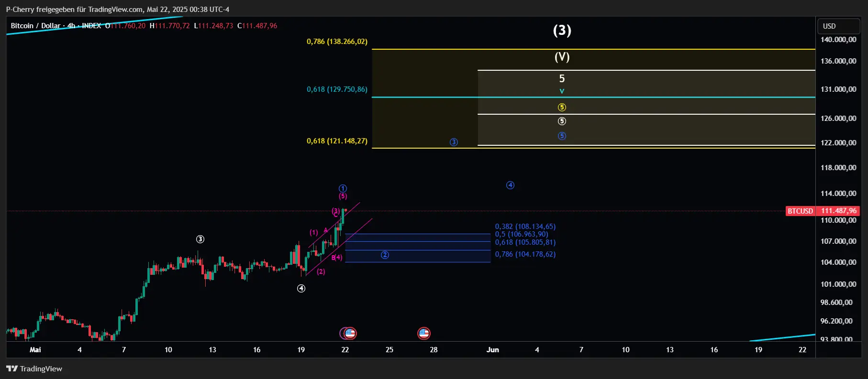Select the small teal v wave label
The width and height of the screenshot is (868, 379).
coord(562,91)
